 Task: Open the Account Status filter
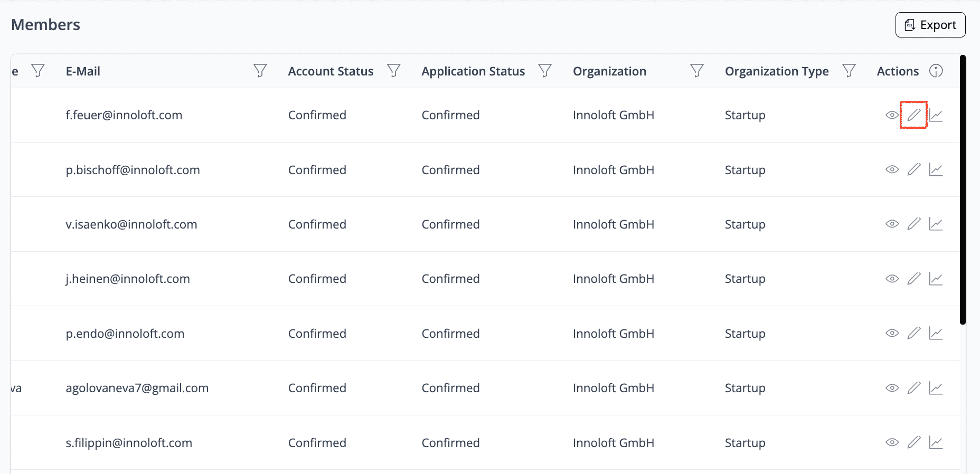[x=393, y=71]
